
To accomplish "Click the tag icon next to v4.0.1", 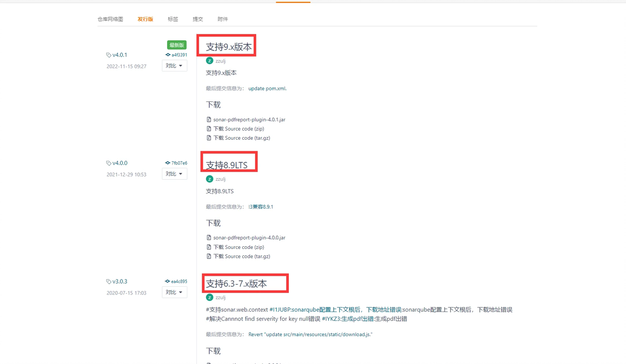I will [x=109, y=55].
